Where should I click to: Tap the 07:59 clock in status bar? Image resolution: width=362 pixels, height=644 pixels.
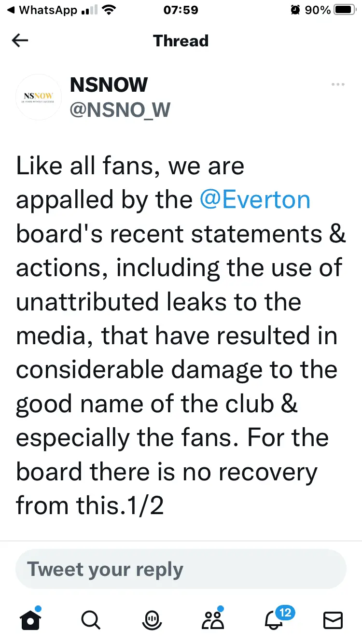point(181,10)
